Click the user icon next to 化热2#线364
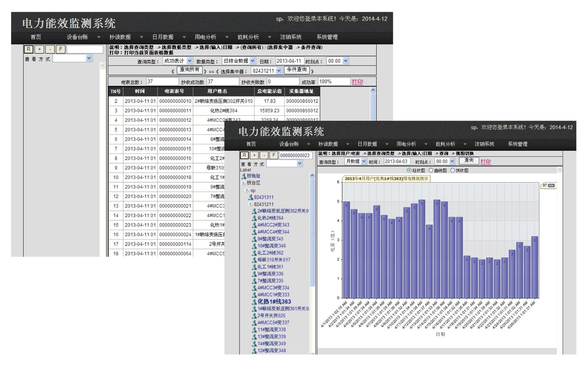The image size is (588, 376). click(254, 218)
